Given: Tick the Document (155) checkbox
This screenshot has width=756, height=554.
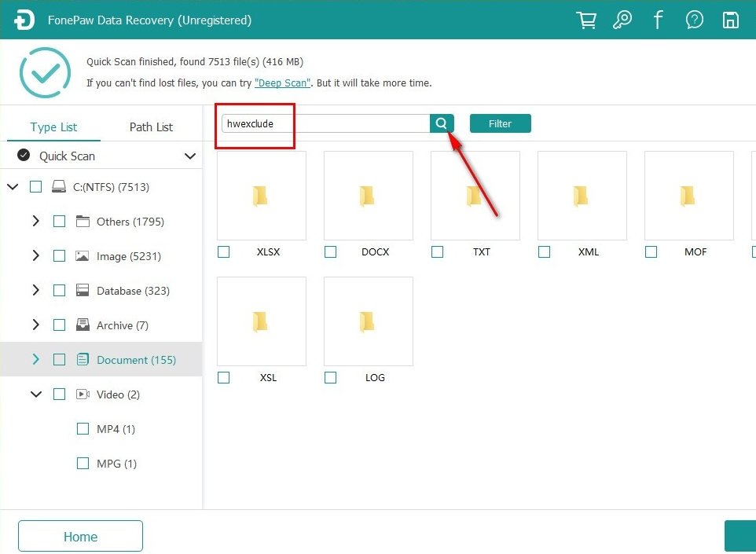Looking at the screenshot, I should (59, 359).
